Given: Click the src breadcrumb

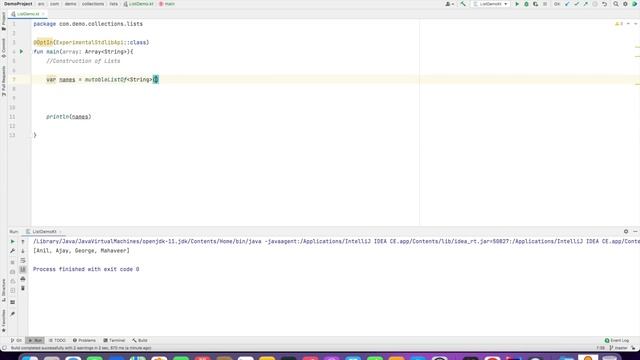Looking at the screenshot, I should [x=41, y=4].
